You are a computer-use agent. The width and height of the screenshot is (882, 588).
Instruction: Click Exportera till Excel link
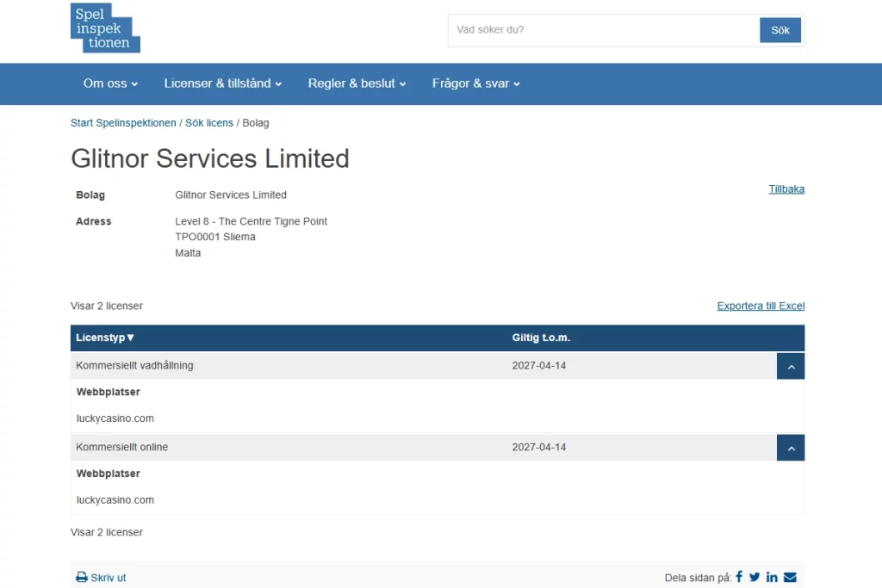pyautogui.click(x=761, y=306)
